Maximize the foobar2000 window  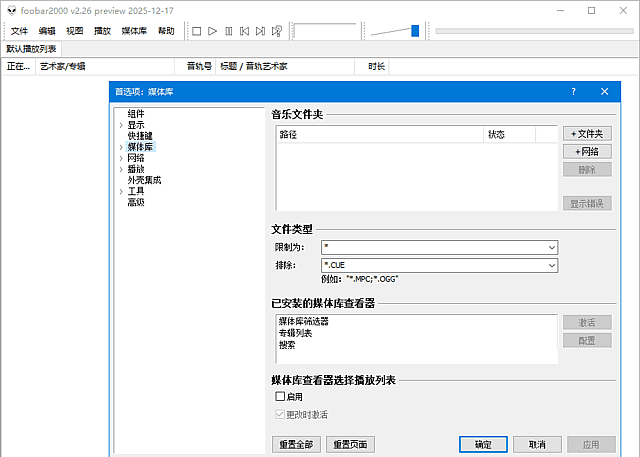pos(591,11)
